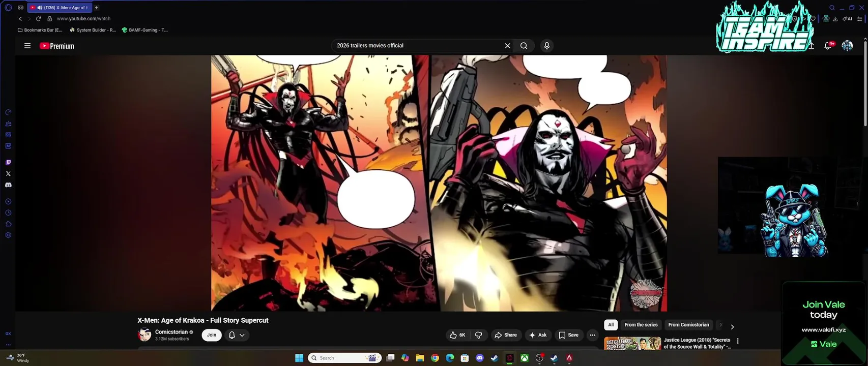
Task: Show more filter chips with the arrow
Action: 732,327
